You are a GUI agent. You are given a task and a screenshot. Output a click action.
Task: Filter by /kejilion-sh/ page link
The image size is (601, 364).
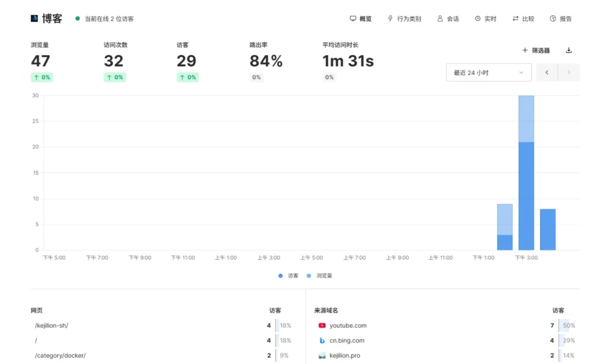coord(52,325)
